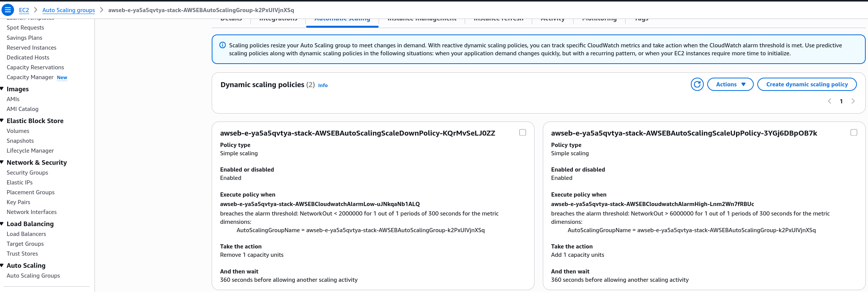
Task: Open Trust Stores in the sidebar
Action: pos(22,254)
